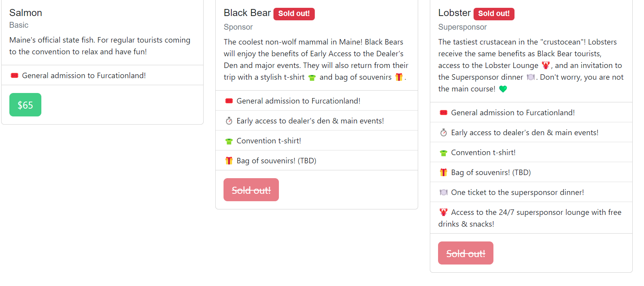The image size is (644, 286).
Task: Click the Convention t-shirt item in Lobster list
Action: (483, 152)
